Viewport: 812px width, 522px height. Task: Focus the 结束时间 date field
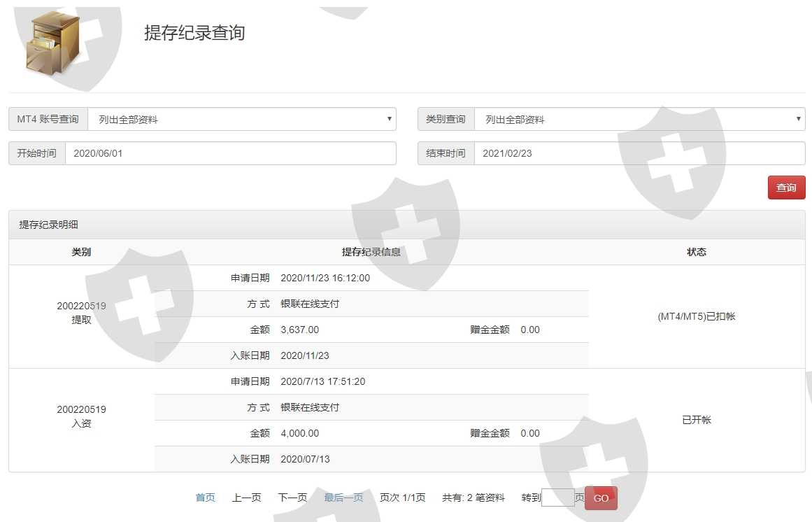639,153
